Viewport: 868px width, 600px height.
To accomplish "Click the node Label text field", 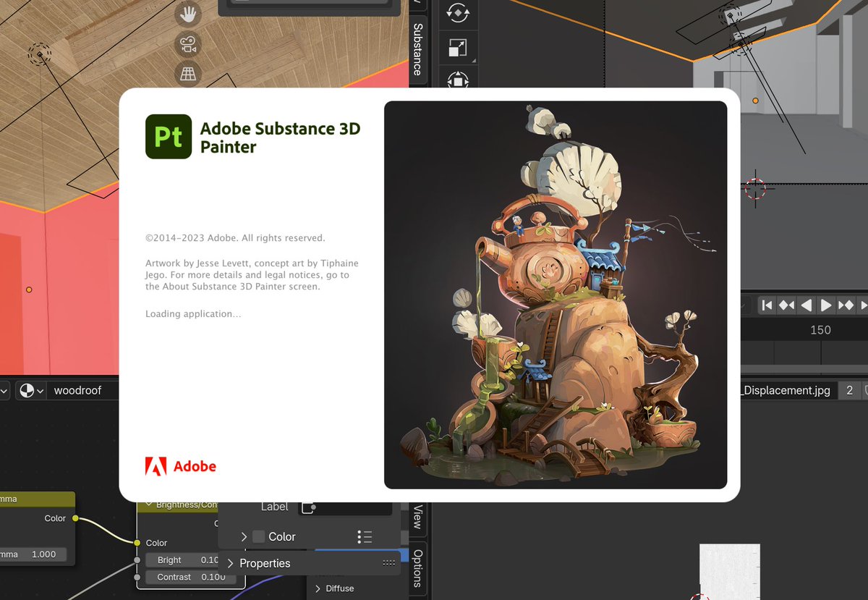I will pyautogui.click(x=346, y=507).
